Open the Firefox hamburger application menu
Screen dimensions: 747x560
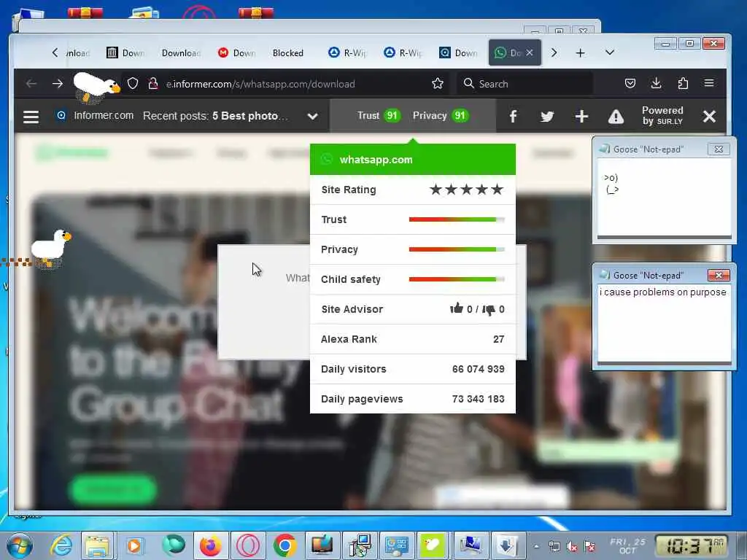[x=709, y=83]
